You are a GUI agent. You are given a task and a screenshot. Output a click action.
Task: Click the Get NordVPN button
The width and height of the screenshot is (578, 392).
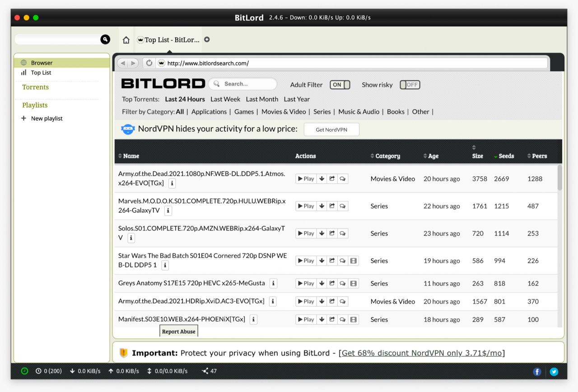331,129
